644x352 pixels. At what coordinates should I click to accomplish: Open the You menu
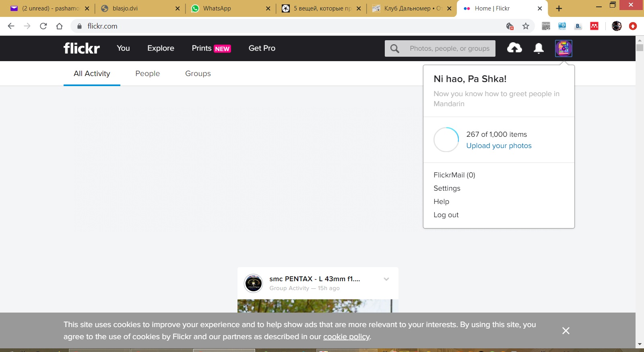(123, 48)
